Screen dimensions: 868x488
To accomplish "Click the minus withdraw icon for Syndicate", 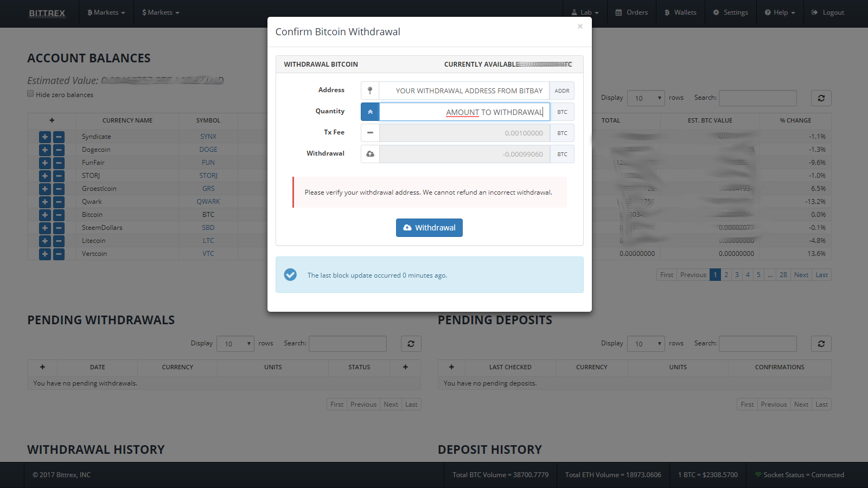I will [59, 137].
